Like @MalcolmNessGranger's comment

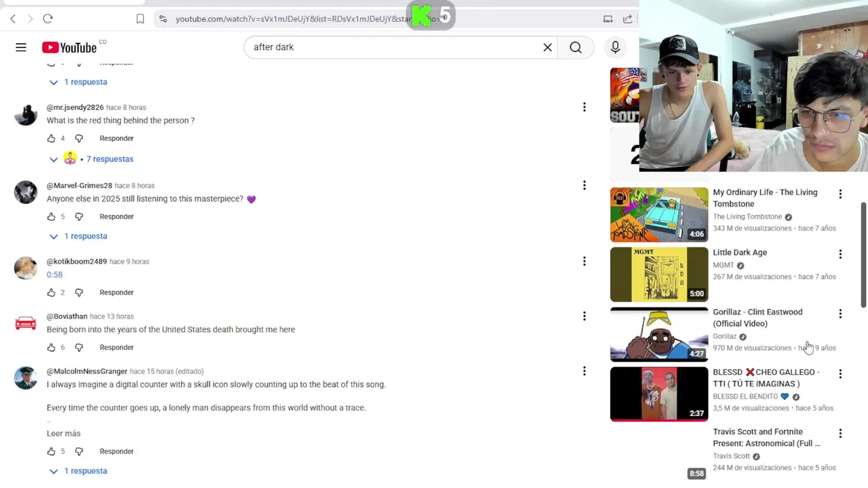(52, 451)
